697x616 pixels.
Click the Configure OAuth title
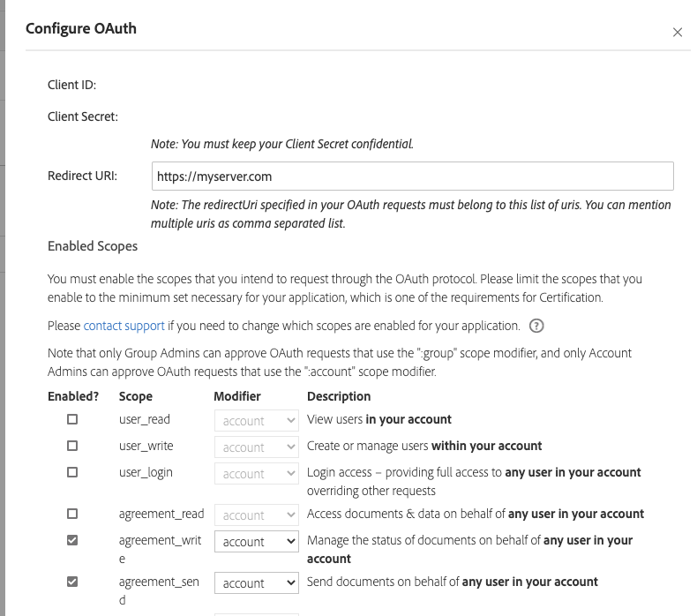81,28
